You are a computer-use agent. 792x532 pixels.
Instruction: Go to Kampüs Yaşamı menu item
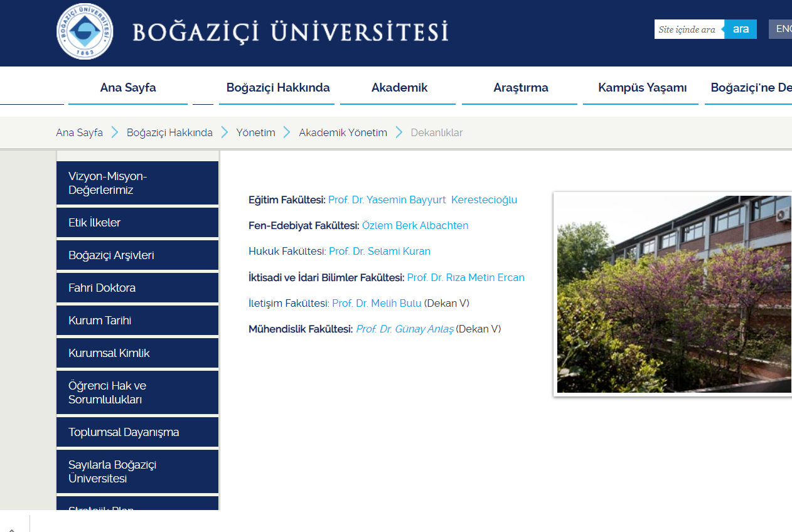[x=642, y=88]
